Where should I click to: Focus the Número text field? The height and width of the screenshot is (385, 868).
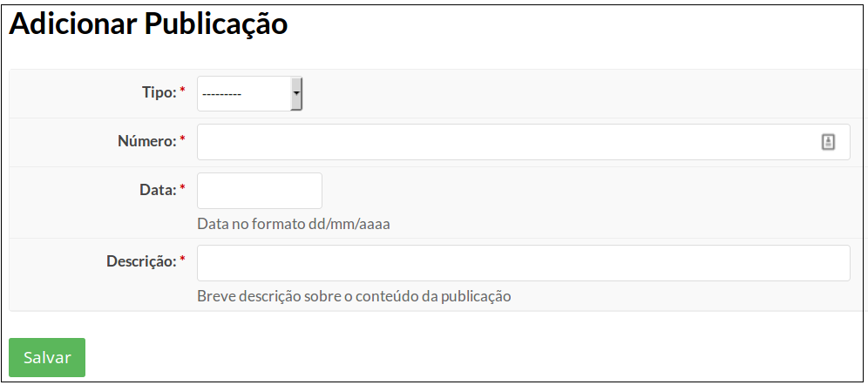pos(523,142)
